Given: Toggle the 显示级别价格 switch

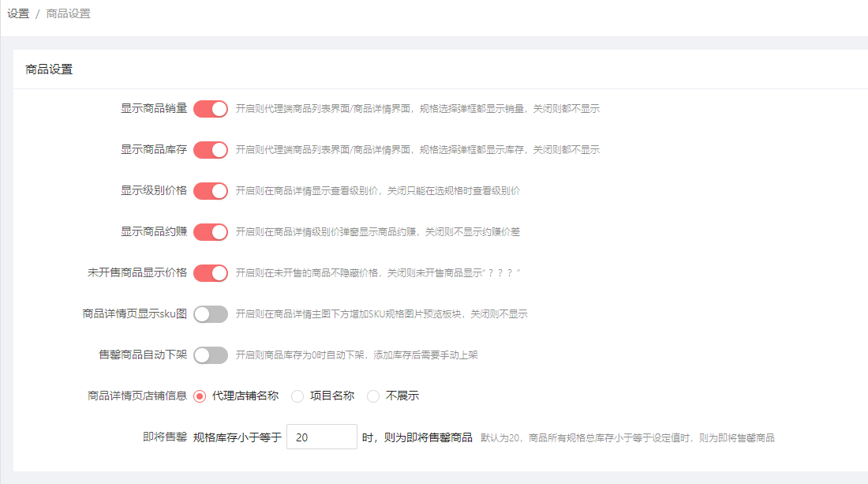Looking at the screenshot, I should (211, 191).
